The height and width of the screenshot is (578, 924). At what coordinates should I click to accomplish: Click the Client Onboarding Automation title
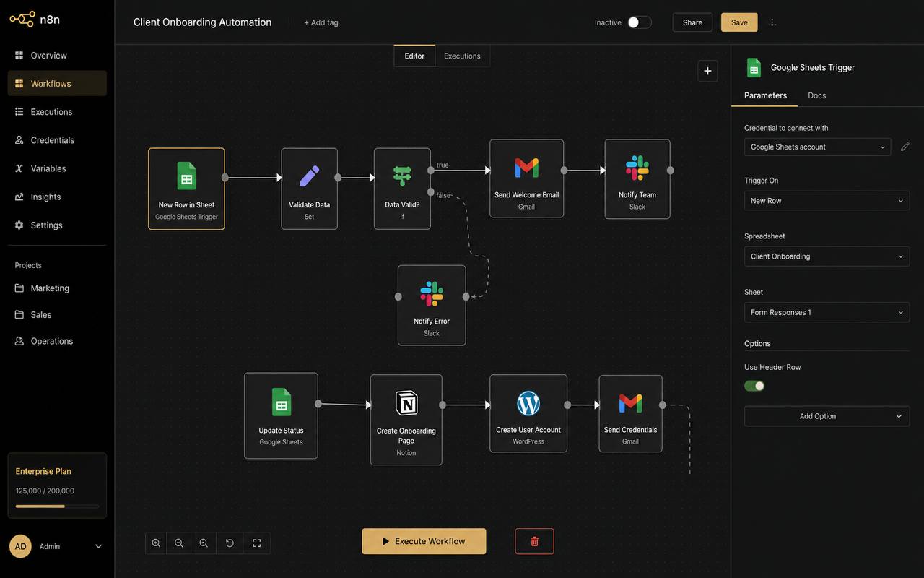point(202,22)
